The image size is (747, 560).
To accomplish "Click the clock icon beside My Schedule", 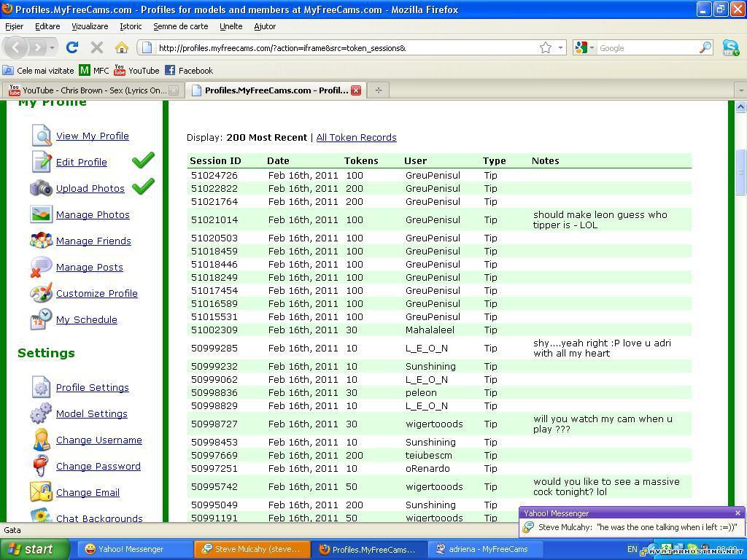I will point(41,319).
